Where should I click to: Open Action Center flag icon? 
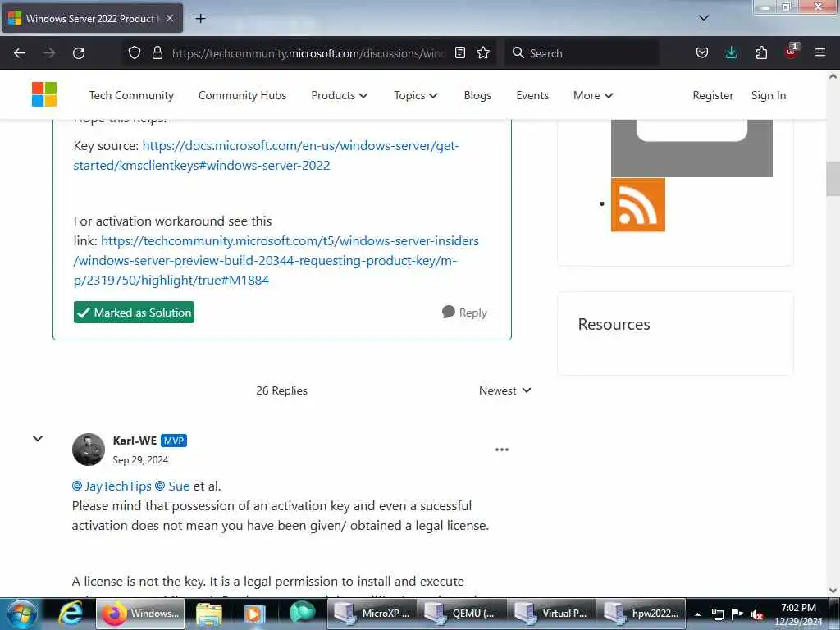click(x=737, y=614)
